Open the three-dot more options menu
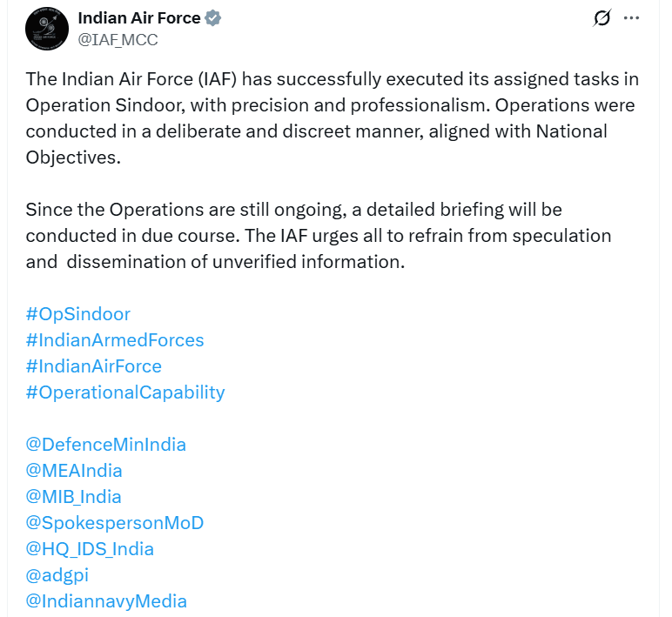This screenshot has height=617, width=672. (631, 18)
